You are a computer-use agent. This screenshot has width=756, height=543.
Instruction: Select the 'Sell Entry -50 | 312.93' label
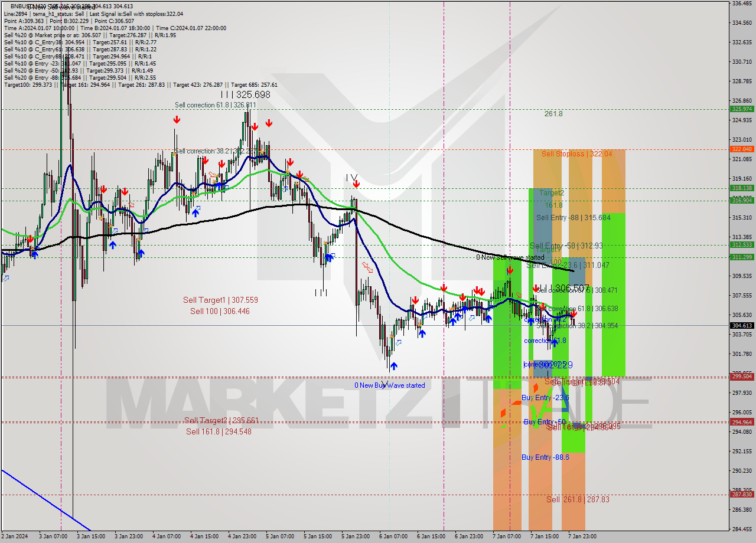click(x=566, y=246)
